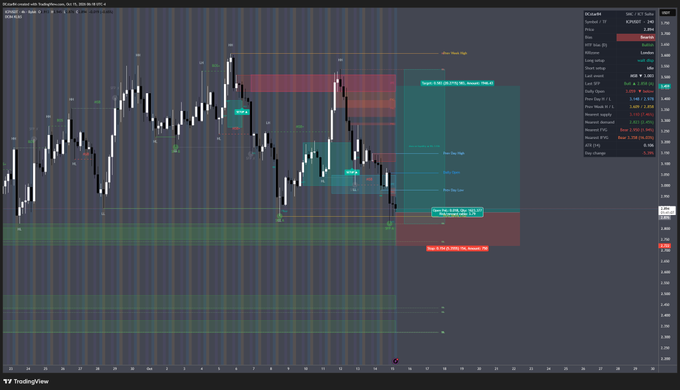The height and width of the screenshot is (390, 680).
Task: Select the green Target label of the position
Action: pos(457,83)
